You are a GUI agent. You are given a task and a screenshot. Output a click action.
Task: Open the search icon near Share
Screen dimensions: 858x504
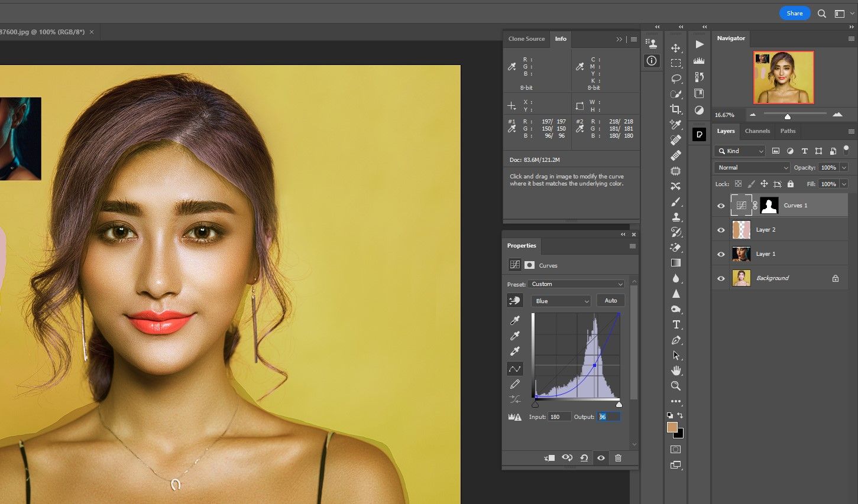[x=822, y=14]
